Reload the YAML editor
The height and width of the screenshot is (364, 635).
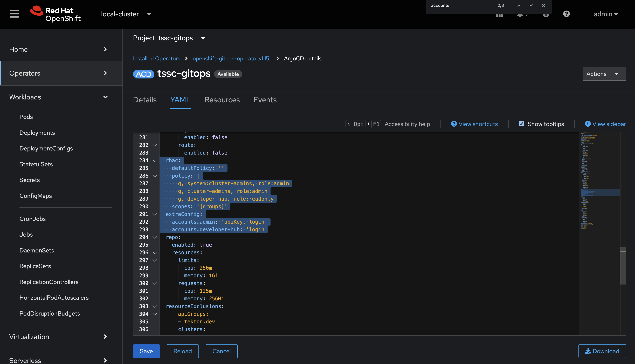(x=183, y=351)
